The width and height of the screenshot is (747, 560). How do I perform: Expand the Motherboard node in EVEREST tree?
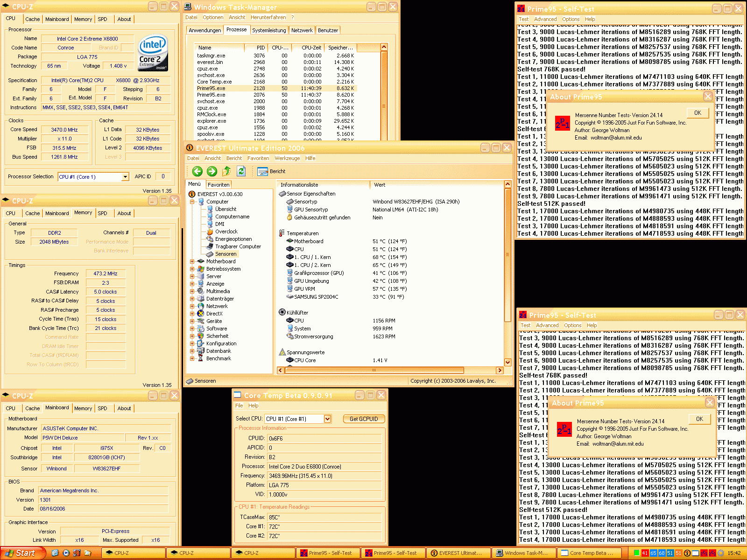[x=192, y=261]
